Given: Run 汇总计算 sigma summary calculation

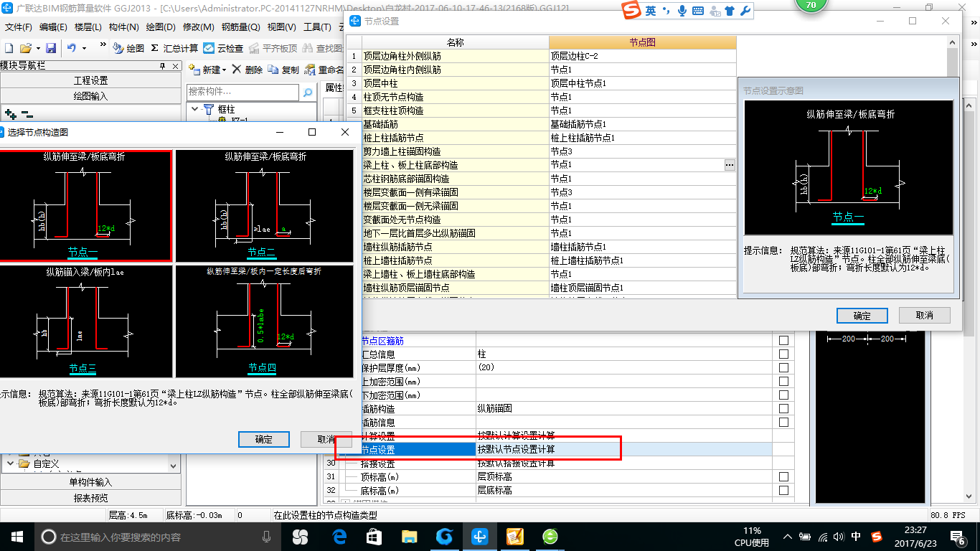Looking at the screenshot, I should 174,48.
